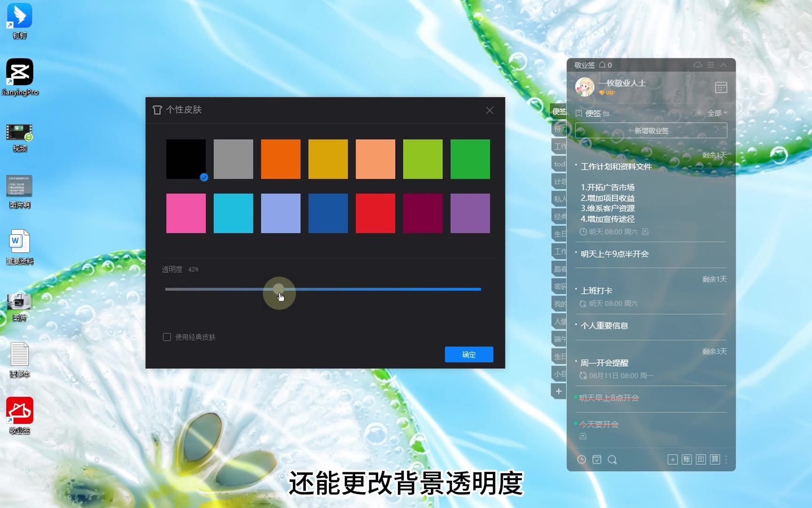This screenshot has width=812, height=508.
Task: Open the 账 accounting tool icon
Action: click(x=687, y=460)
